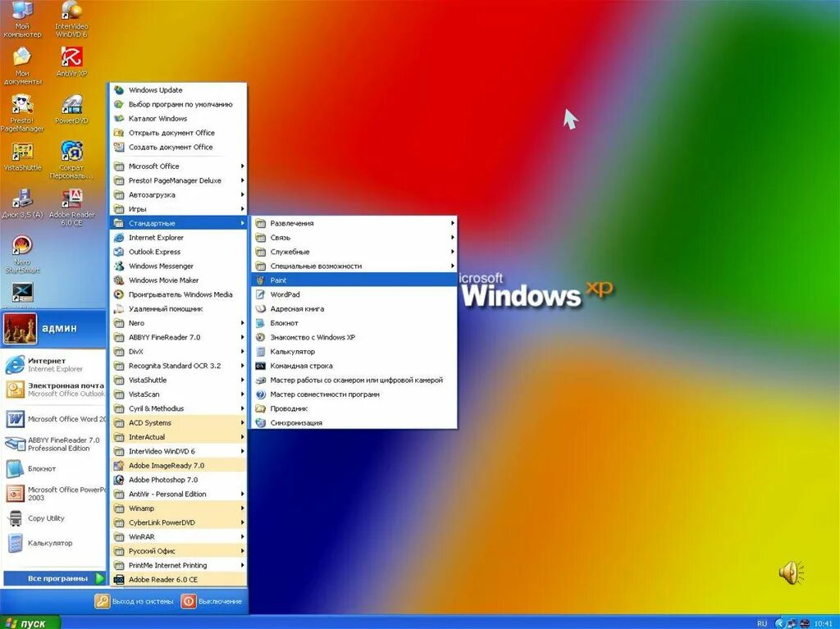Choose Открыть документ Office entry
Image resolution: width=840 pixels, height=629 pixels.
(x=178, y=133)
